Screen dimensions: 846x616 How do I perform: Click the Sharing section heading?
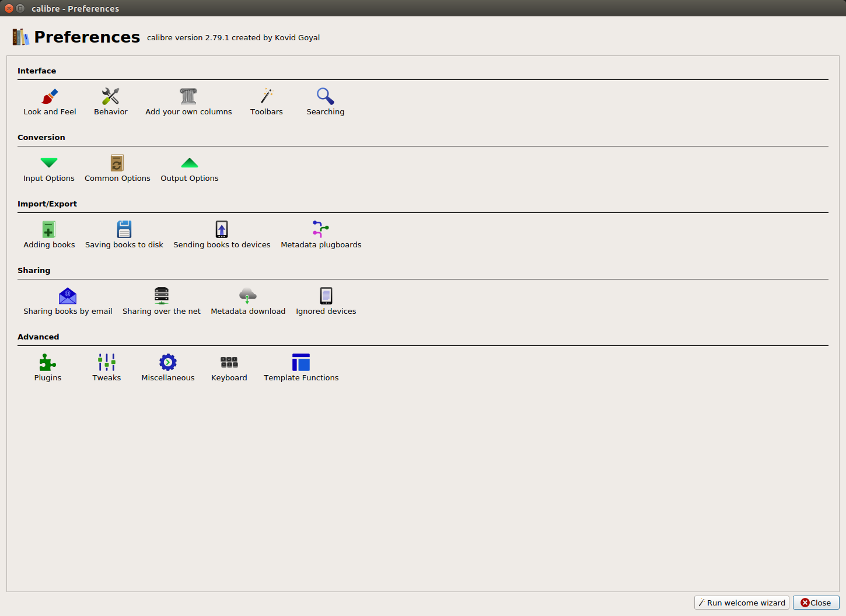34,271
